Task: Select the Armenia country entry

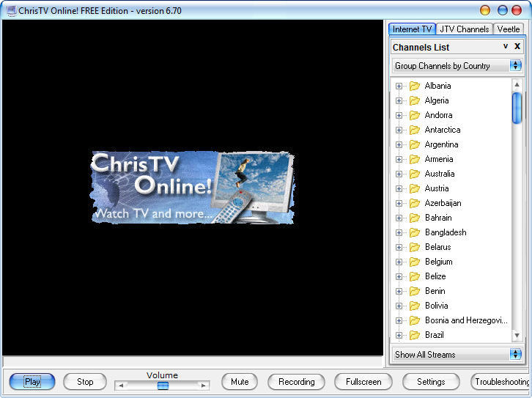Action: pos(439,159)
